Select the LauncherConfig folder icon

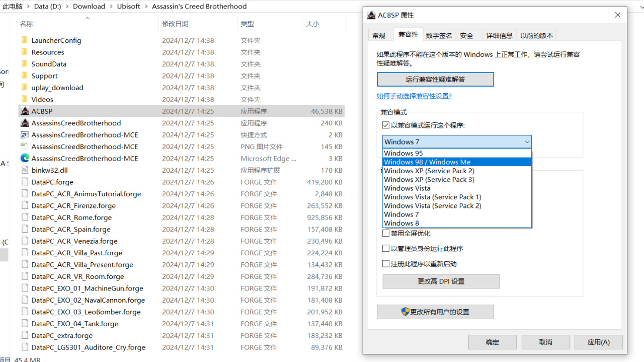tap(24, 40)
